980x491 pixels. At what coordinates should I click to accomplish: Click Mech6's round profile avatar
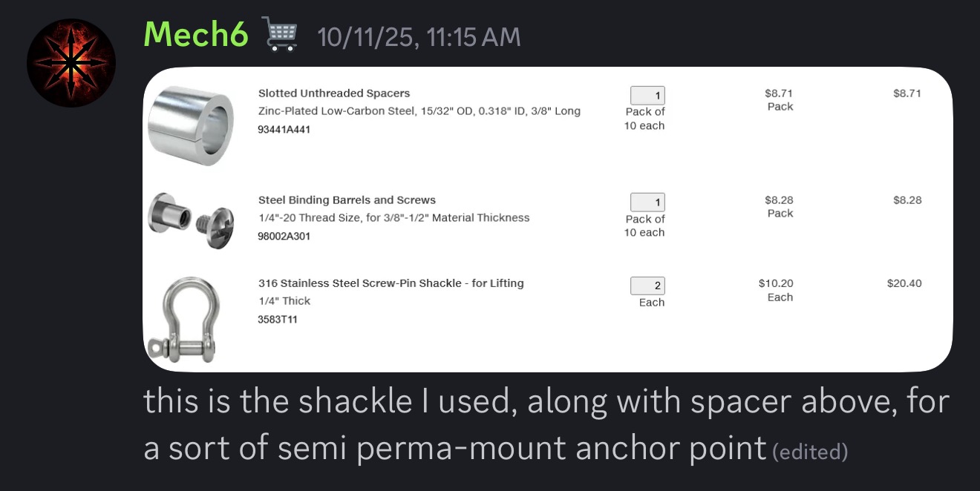point(71,63)
